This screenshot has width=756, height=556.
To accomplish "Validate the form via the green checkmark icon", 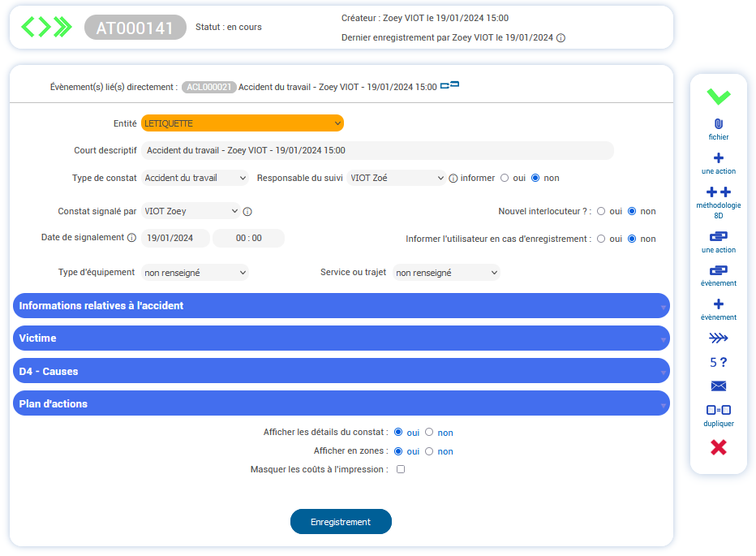I will point(718,97).
